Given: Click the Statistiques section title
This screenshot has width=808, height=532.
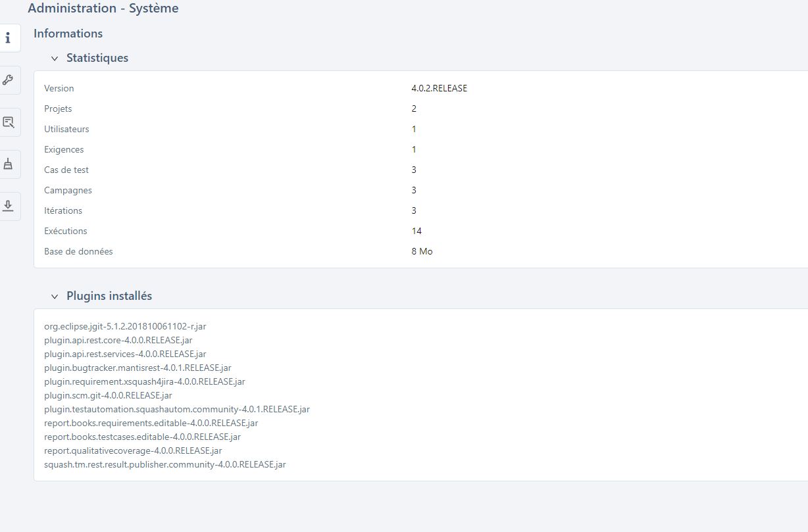Looking at the screenshot, I should (x=97, y=58).
